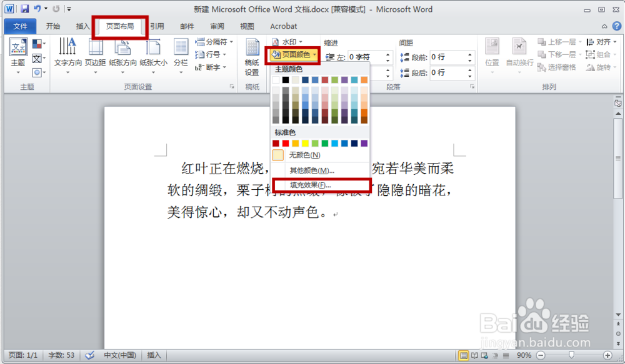Image resolution: width=625 pixels, height=364 pixels.
Task: Click Send Backward (下移一层) button
Action: tap(556, 54)
